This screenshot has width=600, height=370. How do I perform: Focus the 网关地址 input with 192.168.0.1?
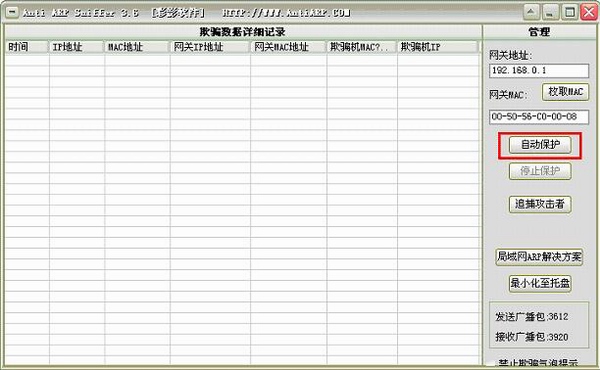coord(539,71)
